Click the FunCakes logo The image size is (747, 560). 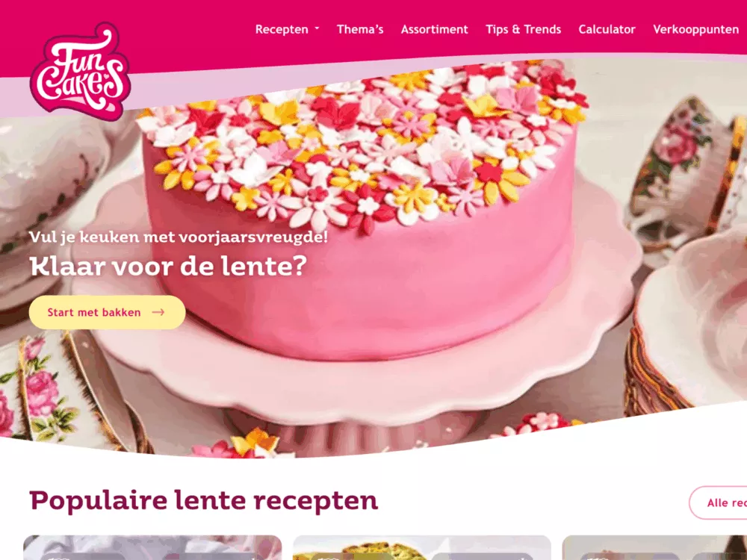80,71
